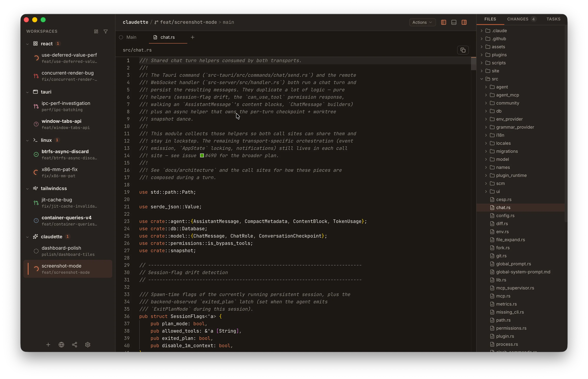Collapse the tauri workspace group

coord(28,92)
